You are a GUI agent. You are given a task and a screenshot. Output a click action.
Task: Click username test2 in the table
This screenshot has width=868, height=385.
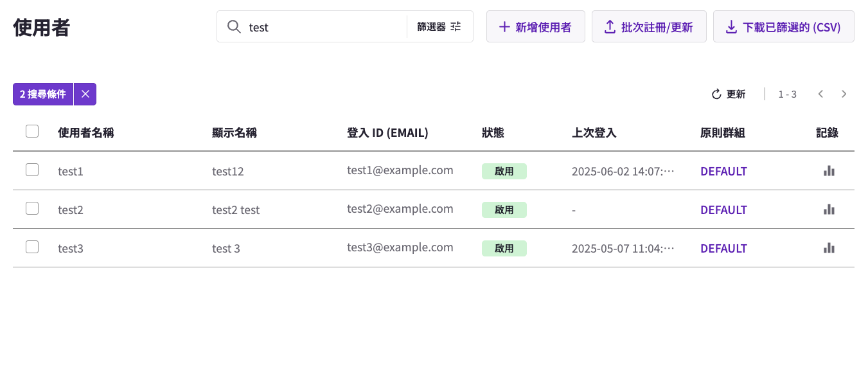(71, 210)
